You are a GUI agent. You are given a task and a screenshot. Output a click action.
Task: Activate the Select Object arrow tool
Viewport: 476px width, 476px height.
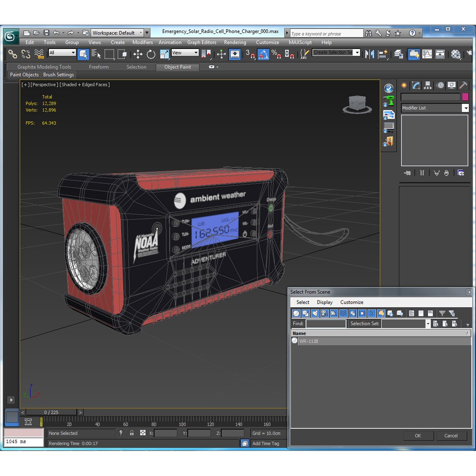tap(83, 54)
